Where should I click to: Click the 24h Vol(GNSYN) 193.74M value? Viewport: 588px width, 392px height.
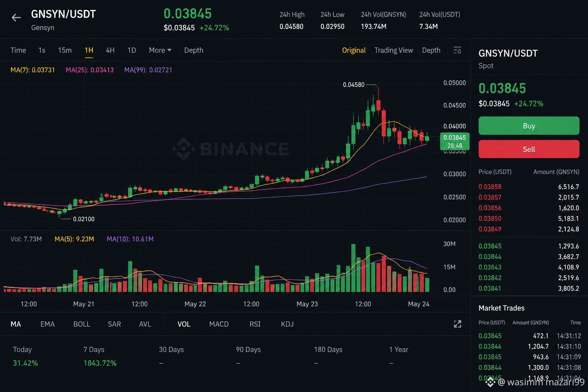(x=374, y=26)
